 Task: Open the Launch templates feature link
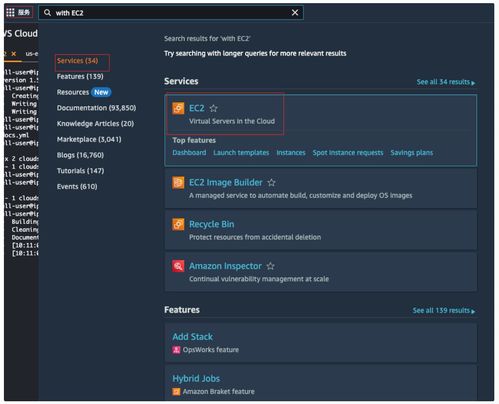(x=241, y=153)
